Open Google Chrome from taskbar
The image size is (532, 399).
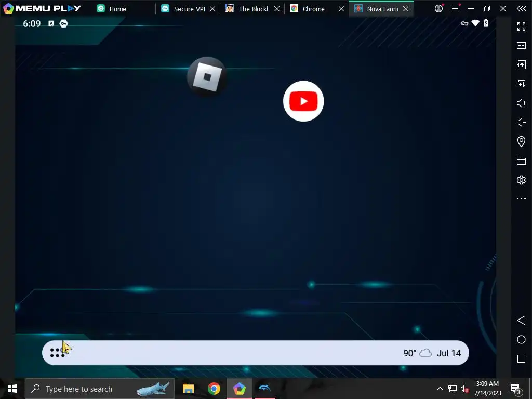(x=214, y=389)
